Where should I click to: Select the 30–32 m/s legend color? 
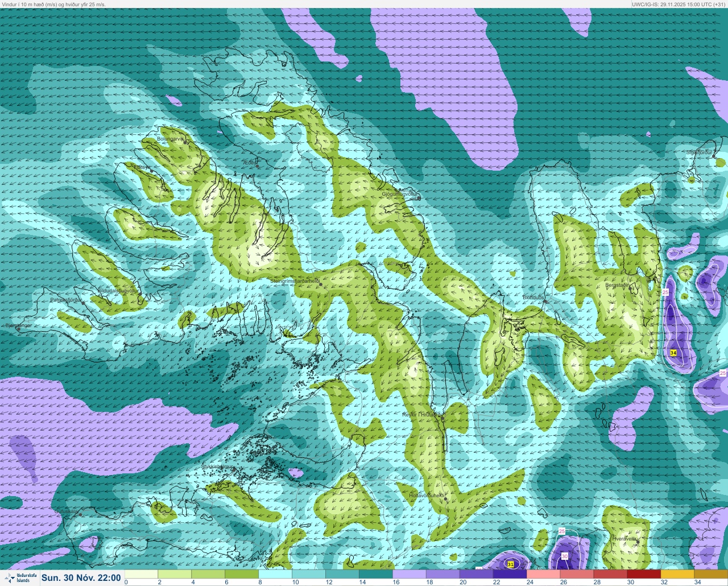644,574
